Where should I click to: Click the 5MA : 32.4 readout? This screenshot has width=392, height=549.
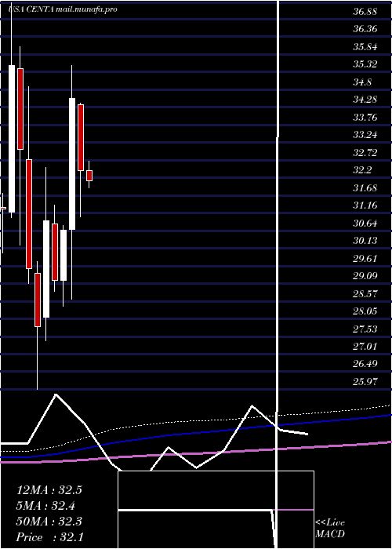(x=45, y=505)
